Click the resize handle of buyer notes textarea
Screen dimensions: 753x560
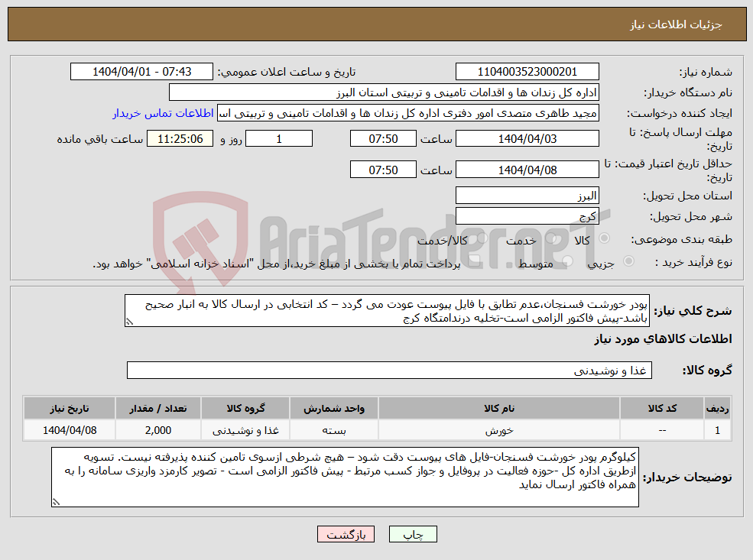click(x=56, y=503)
